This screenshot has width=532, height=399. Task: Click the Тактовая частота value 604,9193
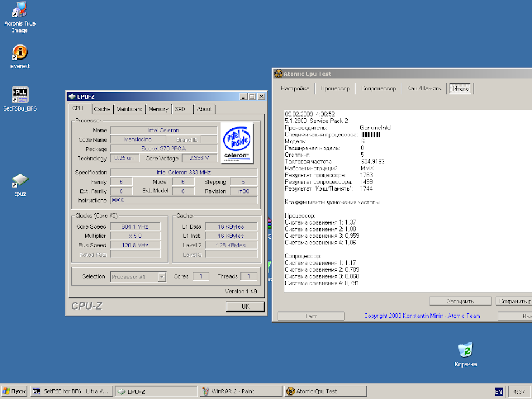click(373, 162)
